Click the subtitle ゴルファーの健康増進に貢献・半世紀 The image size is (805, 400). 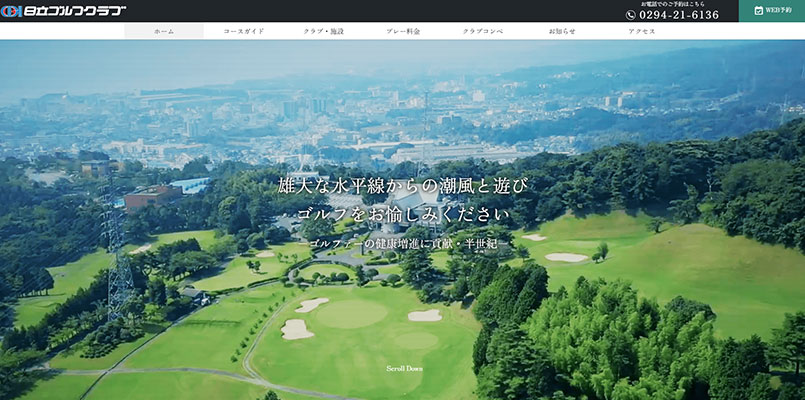(404, 244)
